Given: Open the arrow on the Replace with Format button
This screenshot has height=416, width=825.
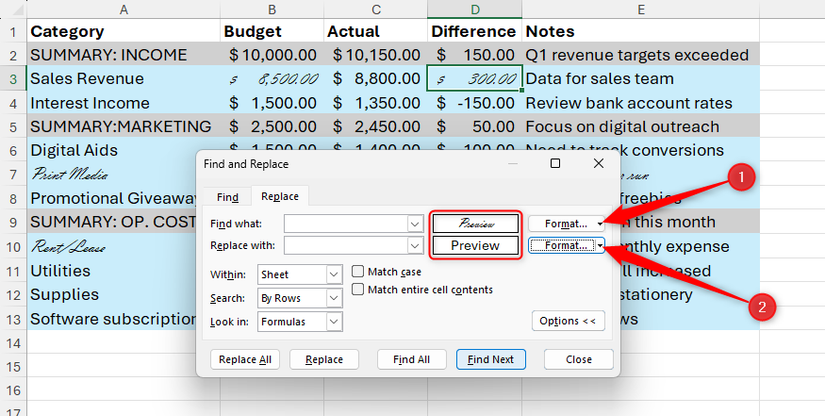Looking at the screenshot, I should click(x=601, y=245).
